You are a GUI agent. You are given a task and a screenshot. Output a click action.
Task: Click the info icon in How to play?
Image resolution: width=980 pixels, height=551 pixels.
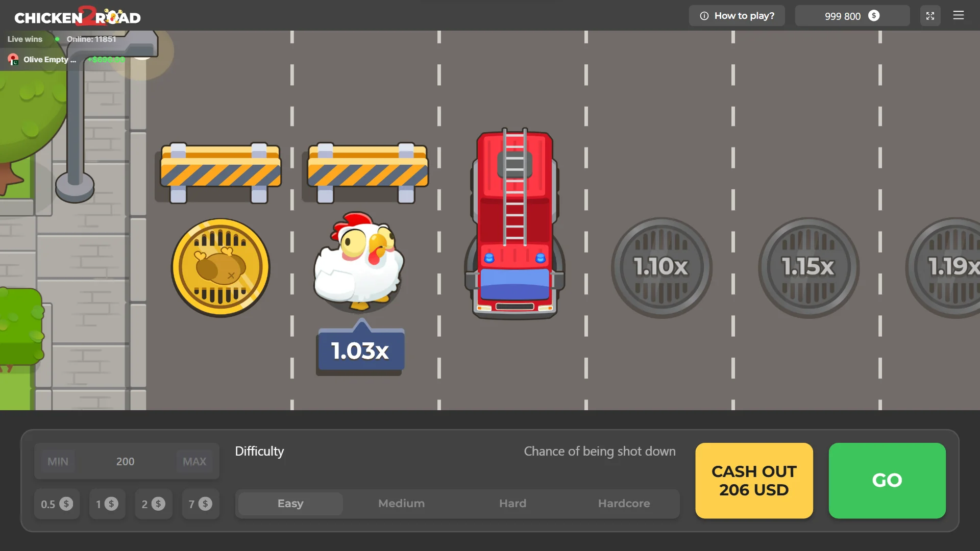click(x=704, y=16)
